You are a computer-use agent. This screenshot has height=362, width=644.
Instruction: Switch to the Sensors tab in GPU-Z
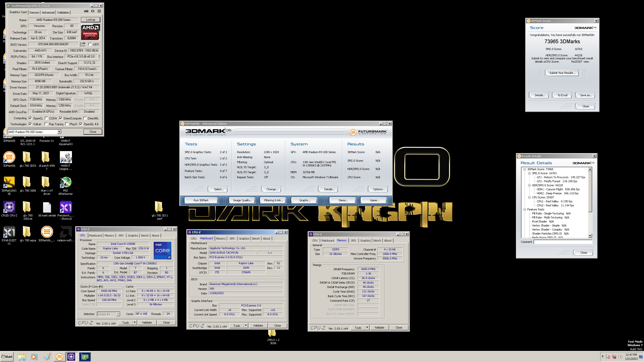[34, 12]
